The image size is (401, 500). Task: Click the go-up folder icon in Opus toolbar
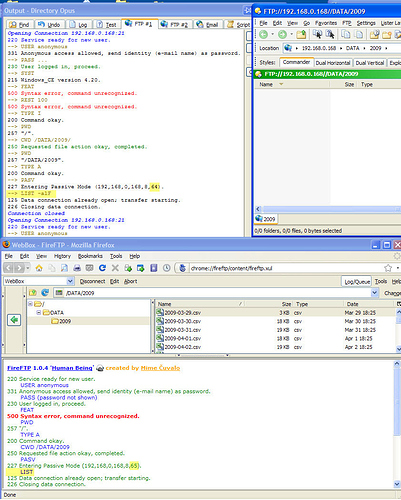click(x=301, y=34)
